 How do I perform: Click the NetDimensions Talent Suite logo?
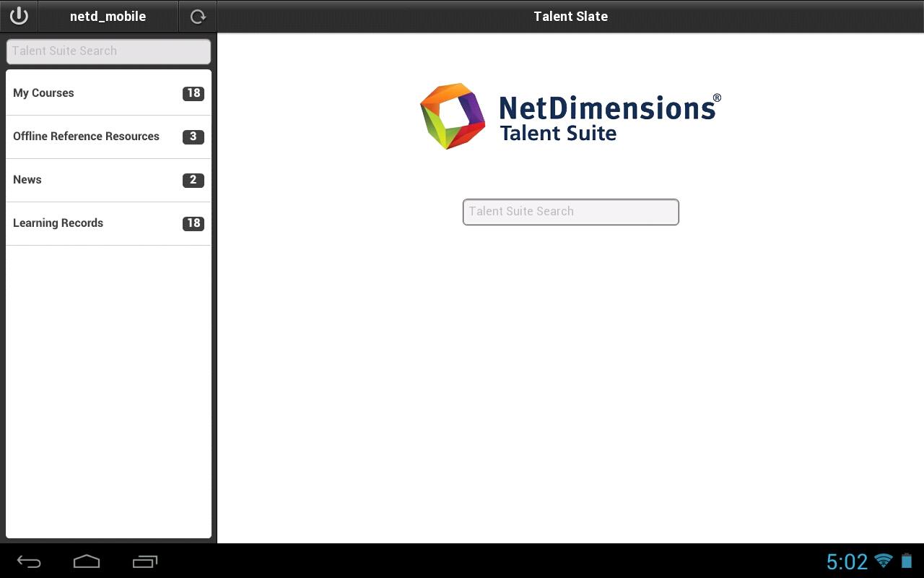pyautogui.click(x=570, y=116)
